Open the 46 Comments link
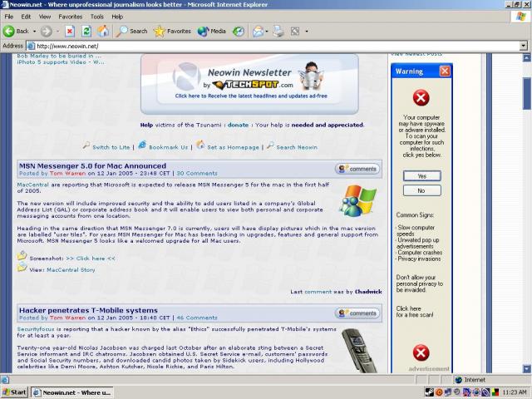Screen dimensions: 532x399 [197, 318]
